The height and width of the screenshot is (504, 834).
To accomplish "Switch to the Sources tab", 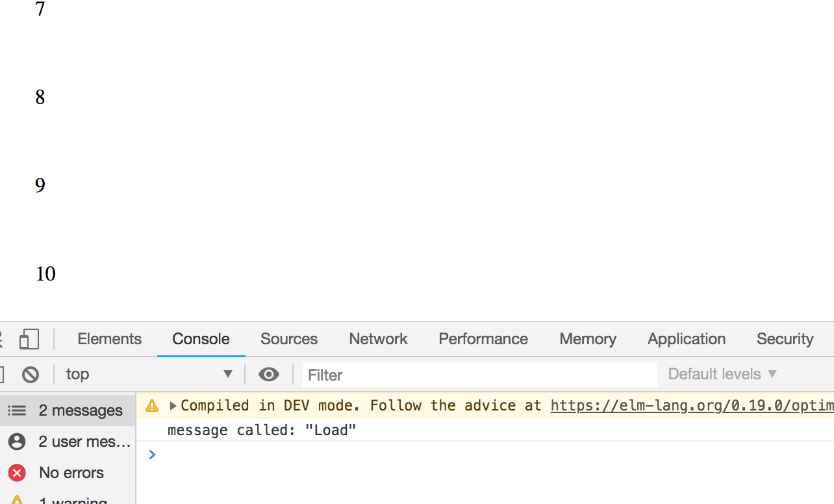I will [288, 338].
